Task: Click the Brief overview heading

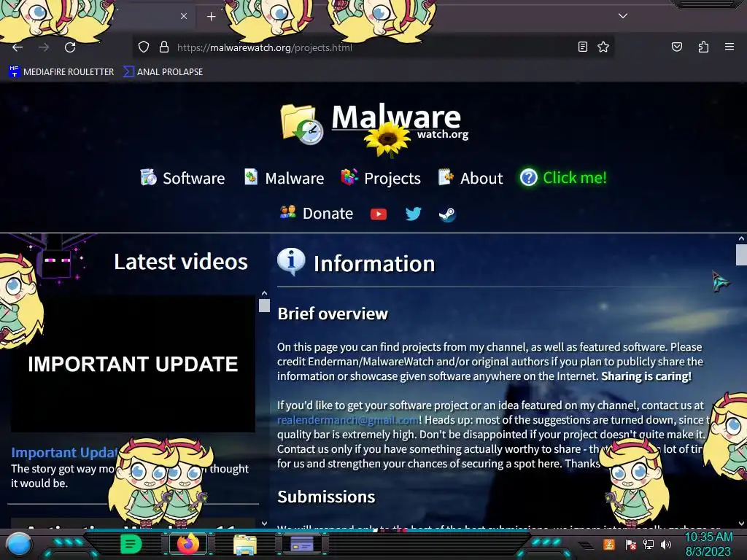Action: (x=333, y=314)
